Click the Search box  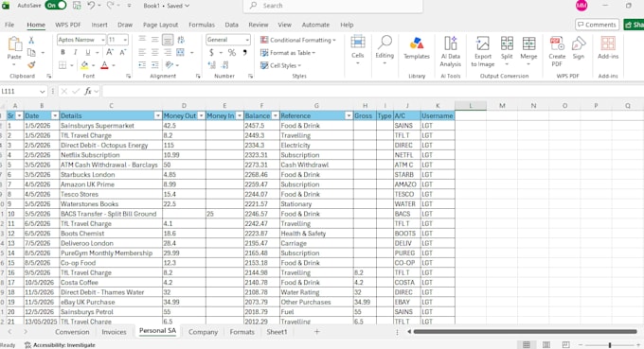pos(332,6)
